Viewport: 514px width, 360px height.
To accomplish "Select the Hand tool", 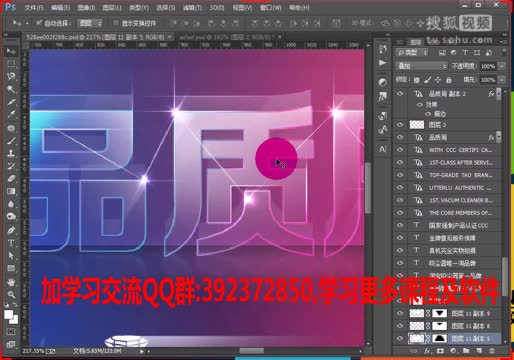I will point(11,282).
